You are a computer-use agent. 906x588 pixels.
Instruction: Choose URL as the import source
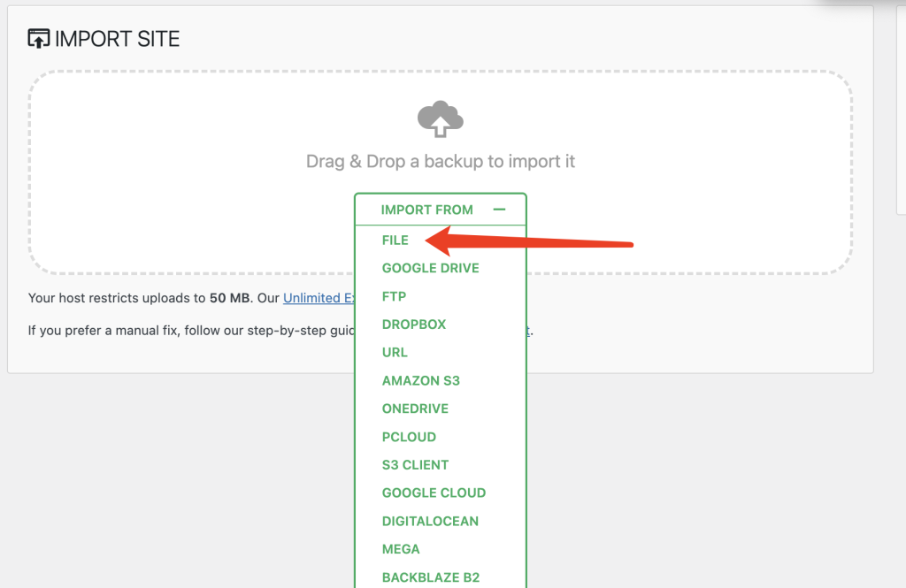tap(394, 352)
